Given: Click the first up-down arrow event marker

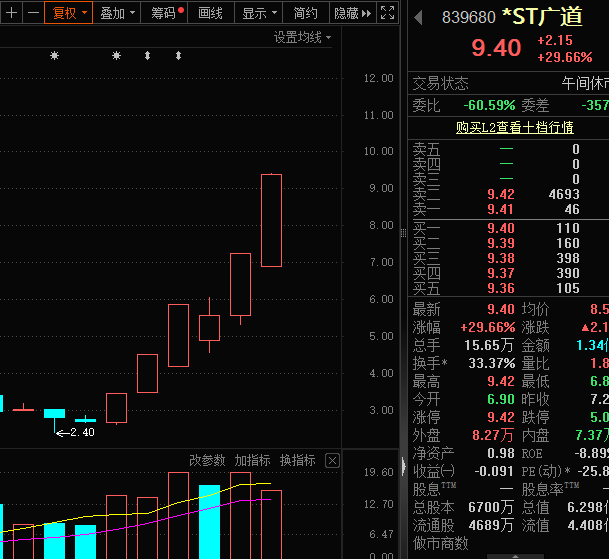Looking at the screenshot, I should coord(148,56).
